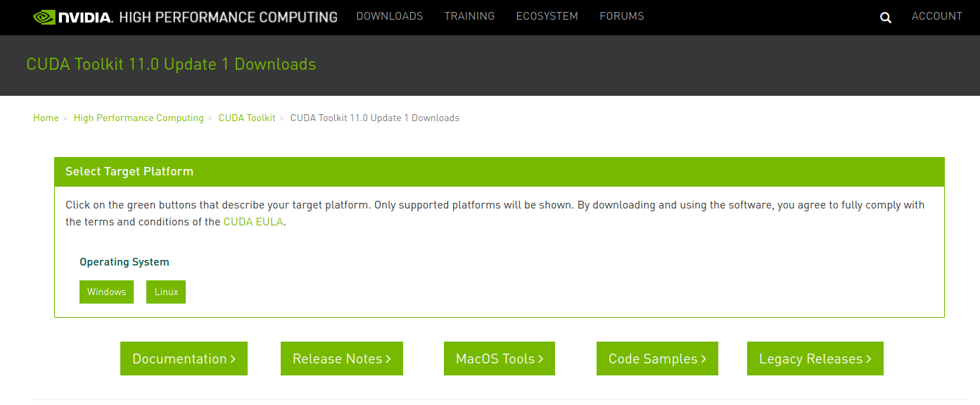Click the Select Target Platform panel header

coord(499,172)
